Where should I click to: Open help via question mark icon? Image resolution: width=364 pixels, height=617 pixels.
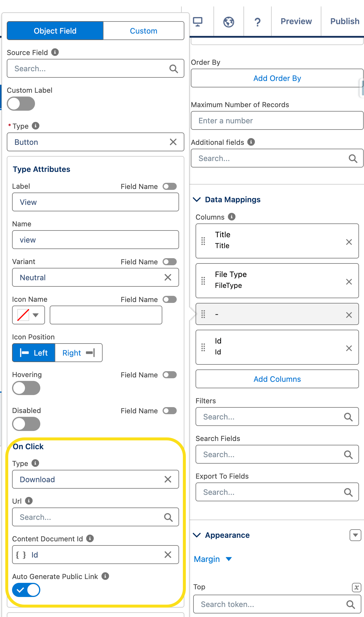point(257,22)
